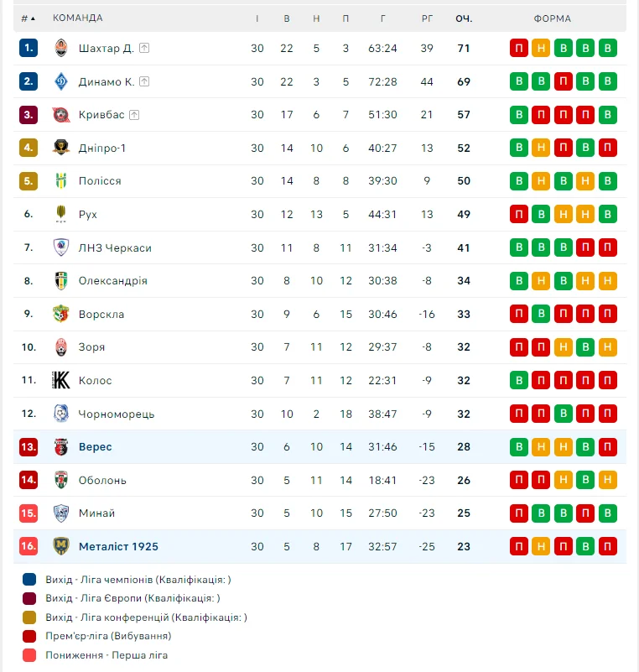Screen dimensions: 639x672
Task: Click Shakhtar's first form badge (П)
Action: (x=519, y=48)
